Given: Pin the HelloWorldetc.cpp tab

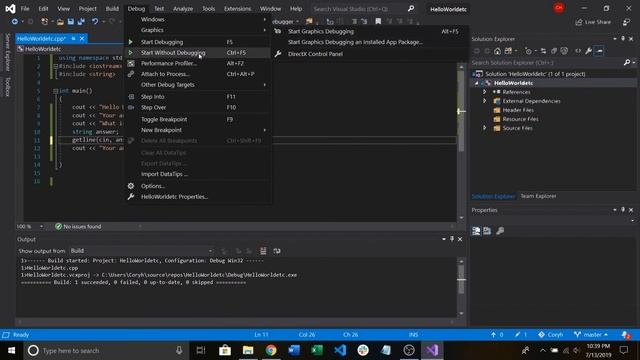Looking at the screenshot, I should (73, 38).
